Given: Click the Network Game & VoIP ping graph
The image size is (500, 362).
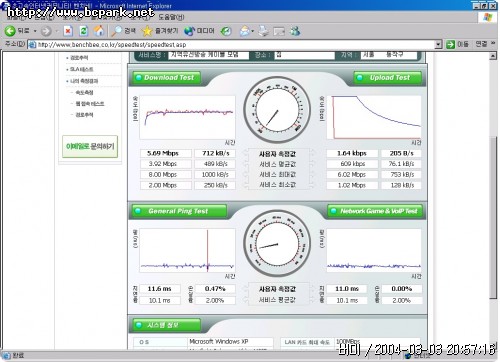Looking at the screenshot, I should [374, 251].
